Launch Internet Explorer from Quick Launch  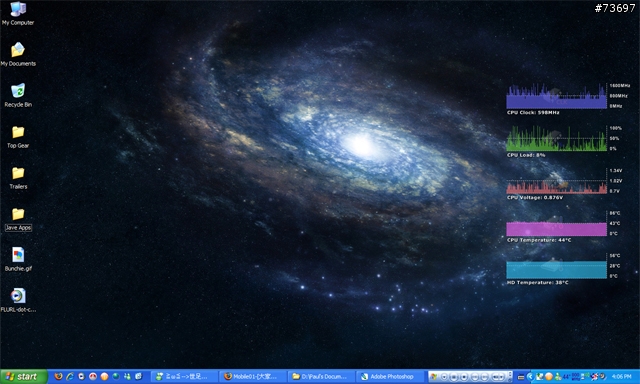click(x=70, y=376)
